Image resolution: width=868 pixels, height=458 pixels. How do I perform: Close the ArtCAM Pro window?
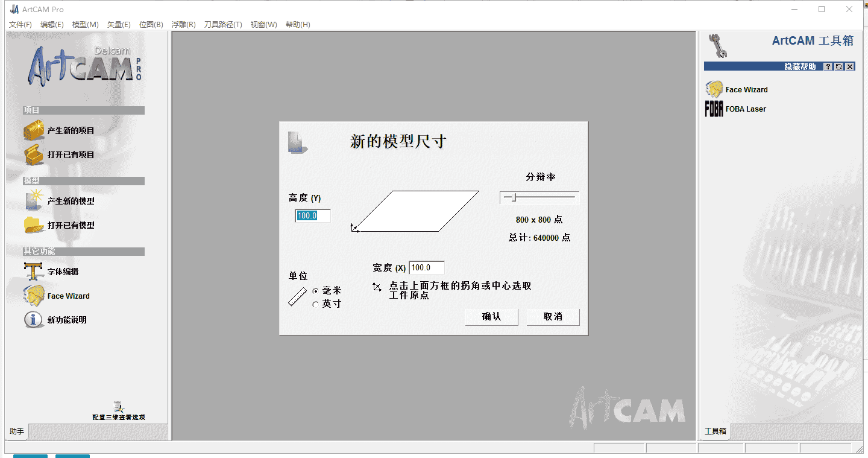point(849,9)
